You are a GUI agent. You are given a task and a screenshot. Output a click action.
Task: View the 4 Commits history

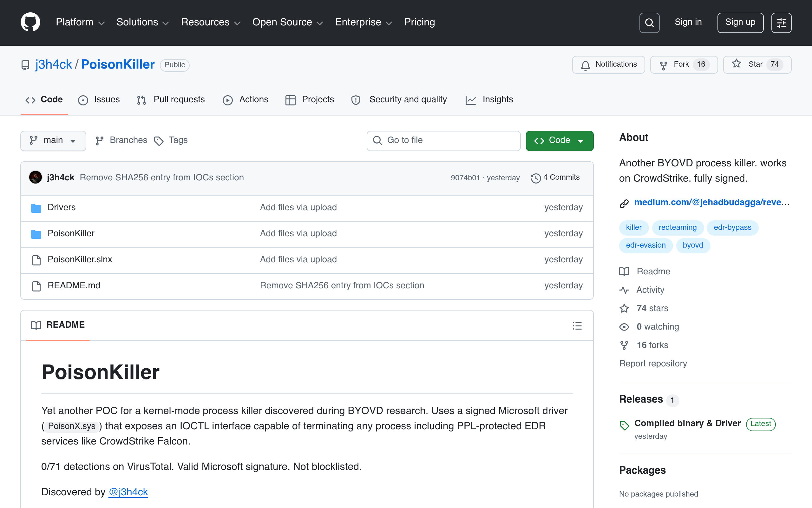coord(555,178)
